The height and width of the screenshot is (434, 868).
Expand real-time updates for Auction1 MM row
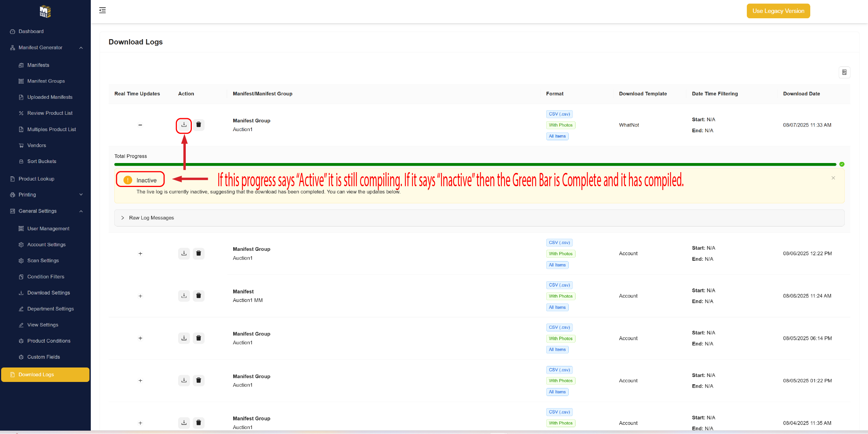(x=140, y=296)
